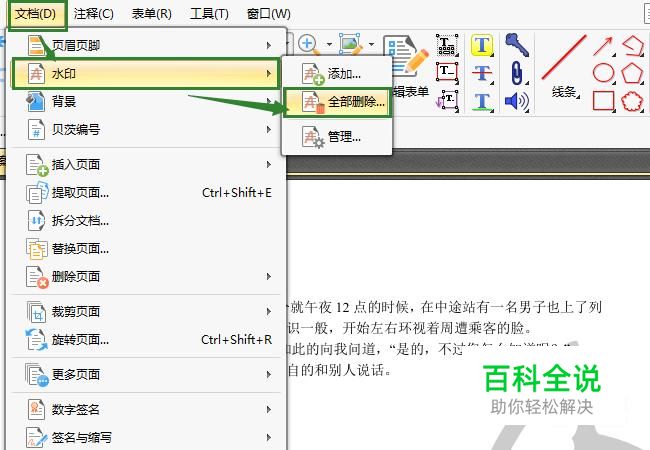Select the underline text tool
Image resolution: width=650 pixels, height=450 pixels.
tap(483, 102)
